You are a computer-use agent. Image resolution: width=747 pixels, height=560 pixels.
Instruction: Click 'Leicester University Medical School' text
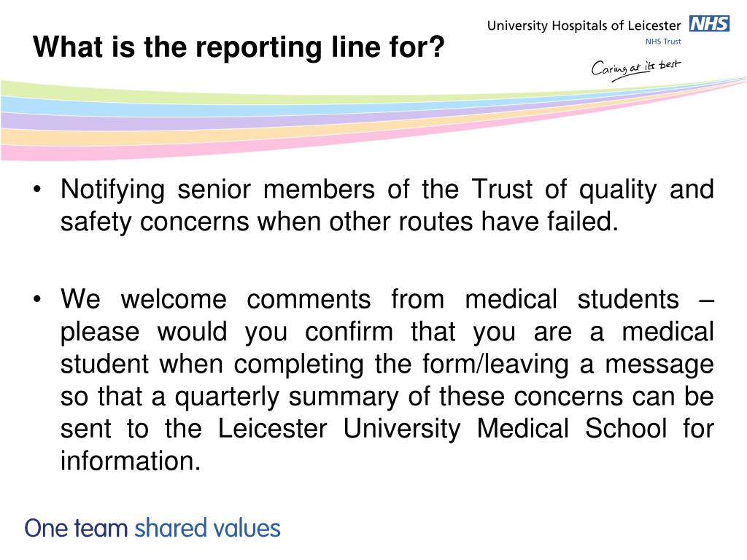[x=442, y=429]
